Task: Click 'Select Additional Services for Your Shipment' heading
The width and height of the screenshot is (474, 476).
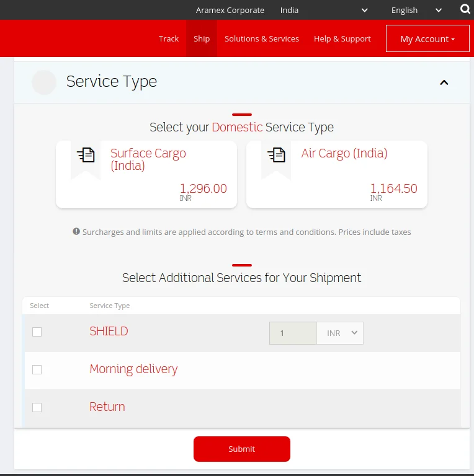Action: point(241,278)
